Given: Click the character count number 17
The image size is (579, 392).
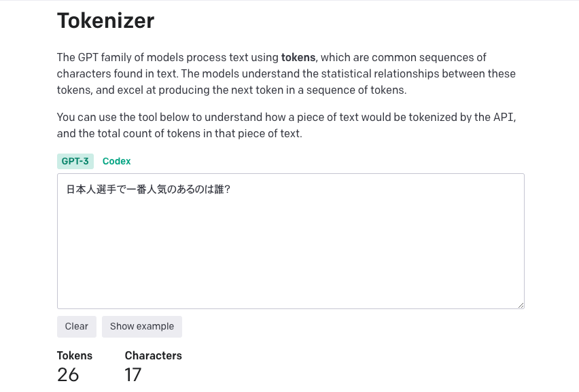Looking at the screenshot, I should click(133, 374).
